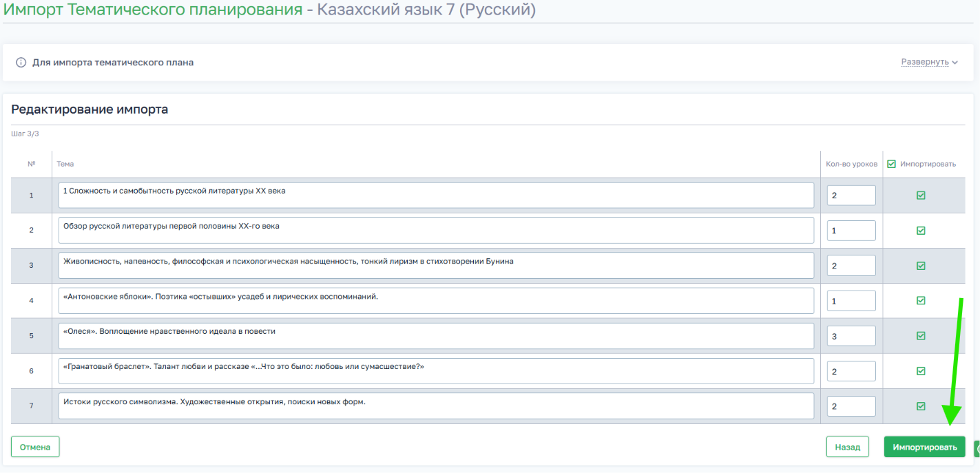
Task: Toggle import checkbox for 'Гранатовый браслет' row
Action: coord(921,371)
